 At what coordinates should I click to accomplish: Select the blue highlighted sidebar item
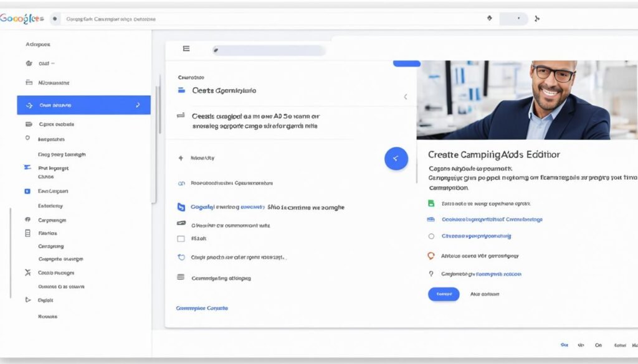click(x=84, y=105)
